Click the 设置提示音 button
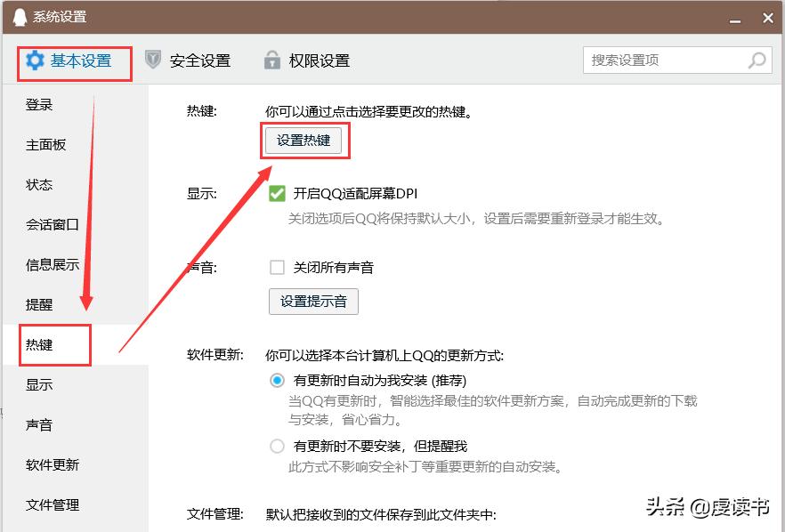 (313, 302)
